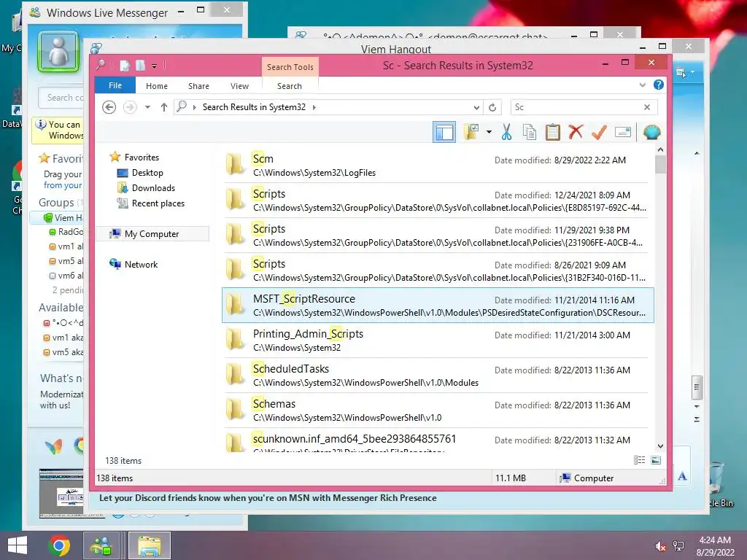Switch to details view in status bar

pyautogui.click(x=639, y=459)
